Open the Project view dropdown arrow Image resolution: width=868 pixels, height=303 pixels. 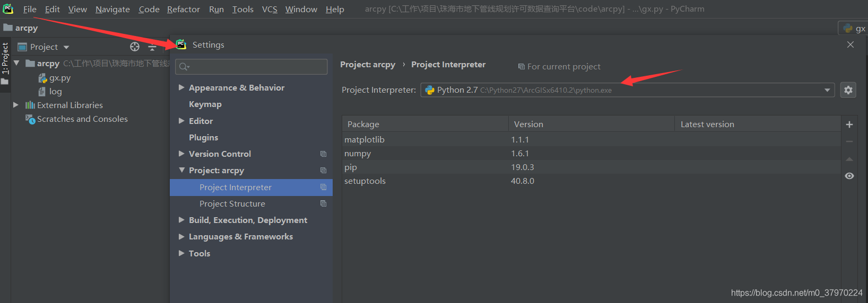tap(66, 47)
